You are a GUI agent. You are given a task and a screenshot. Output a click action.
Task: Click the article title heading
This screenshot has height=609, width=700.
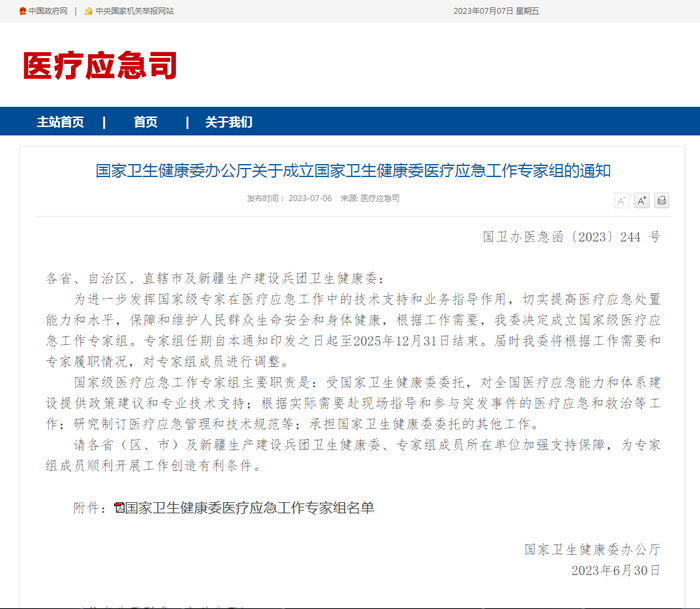click(353, 171)
